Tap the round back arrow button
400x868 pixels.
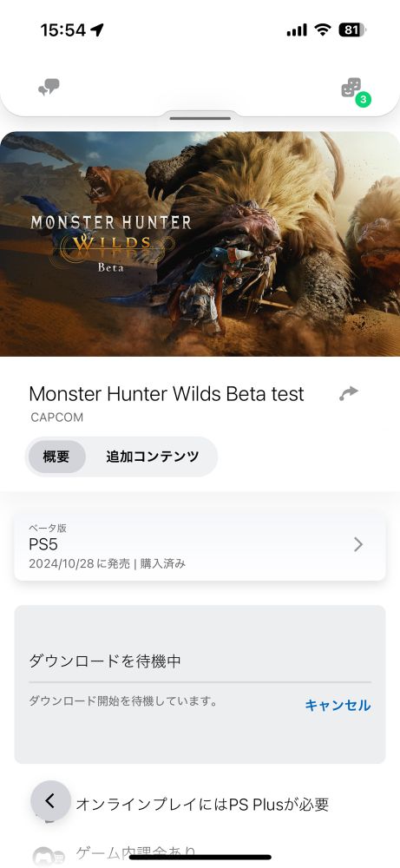point(50,800)
